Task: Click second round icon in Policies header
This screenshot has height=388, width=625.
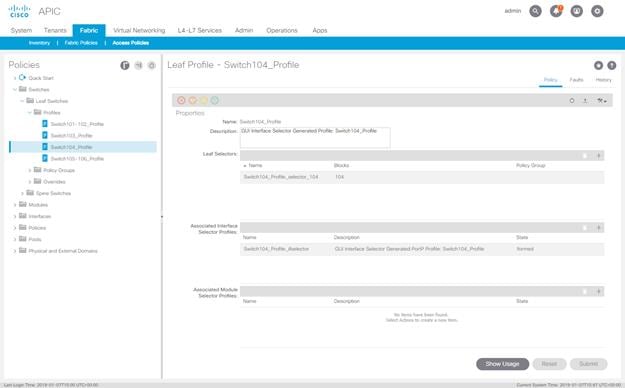Action: [138, 65]
